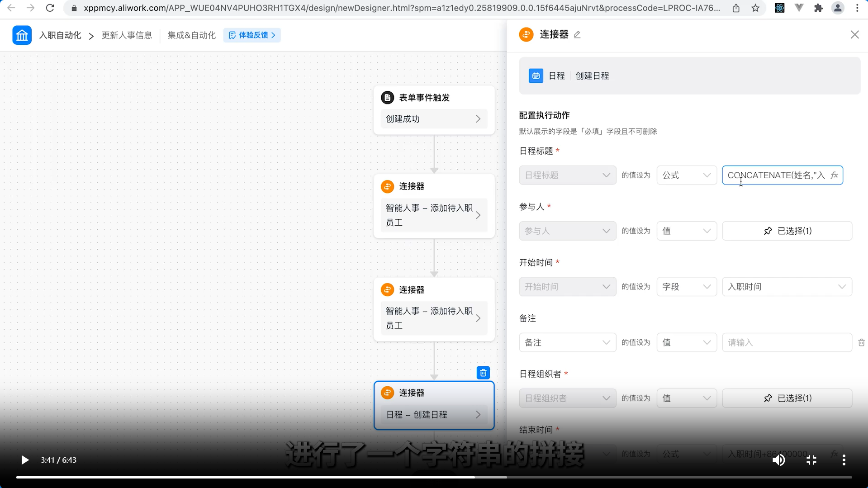Toggle video volume mute
This screenshot has width=868, height=488.
[x=778, y=460]
